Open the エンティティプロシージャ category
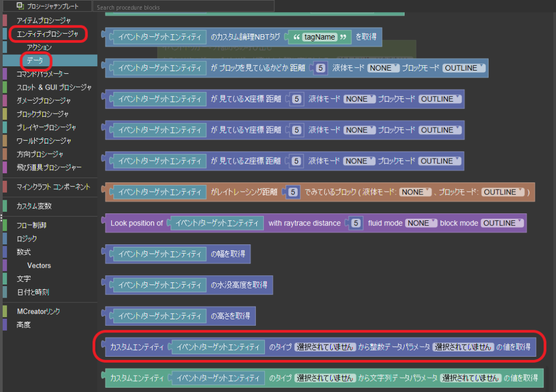This screenshot has height=392, width=556. click(47, 34)
